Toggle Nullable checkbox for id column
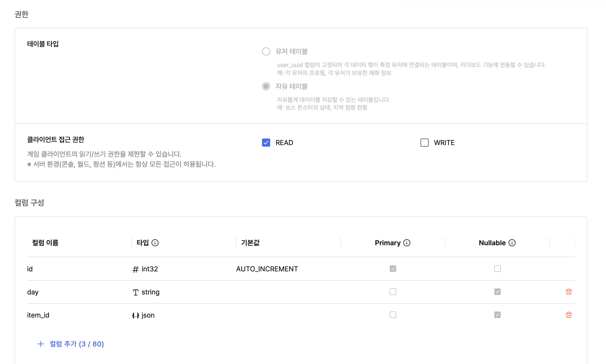 pyautogui.click(x=497, y=269)
